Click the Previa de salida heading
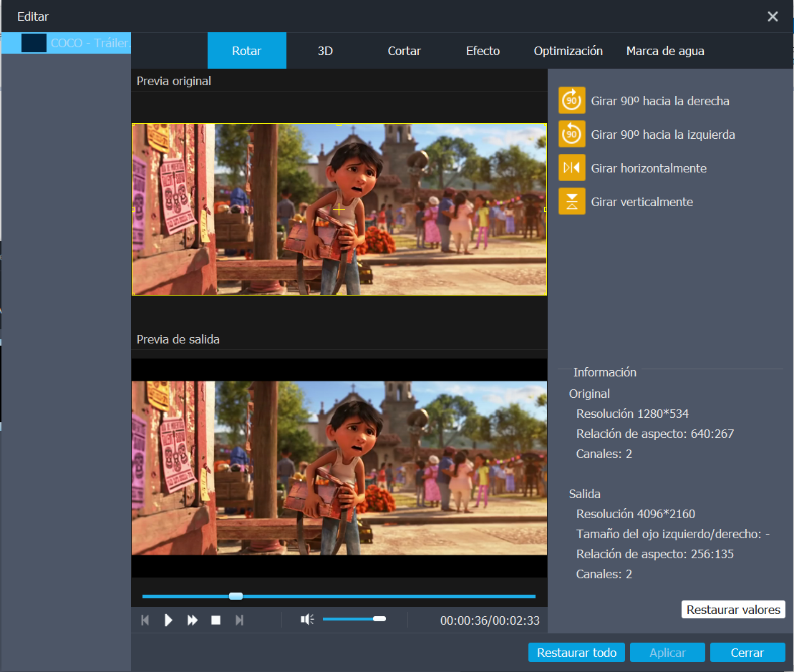The height and width of the screenshot is (672, 794). click(178, 339)
